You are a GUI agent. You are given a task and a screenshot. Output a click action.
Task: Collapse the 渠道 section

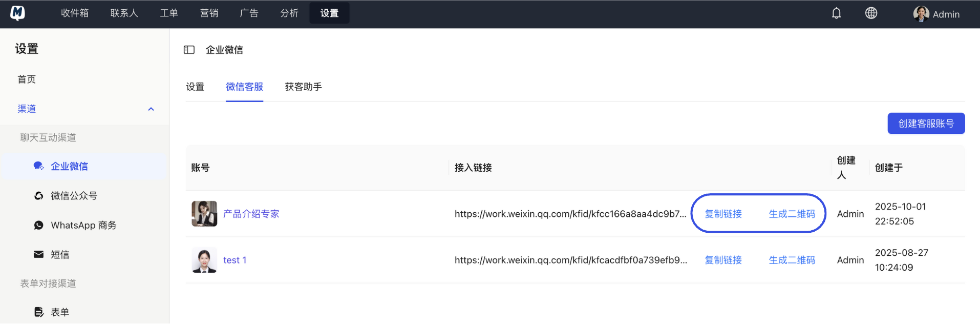[x=151, y=109]
